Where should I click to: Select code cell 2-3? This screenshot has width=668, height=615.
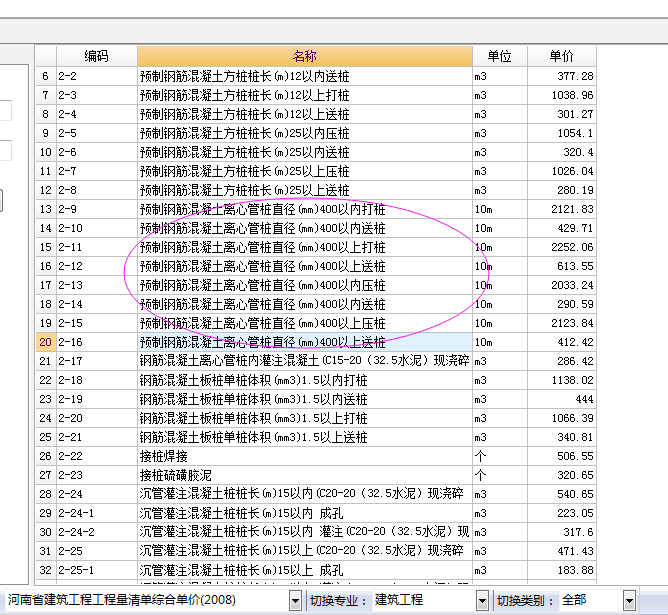point(97,95)
